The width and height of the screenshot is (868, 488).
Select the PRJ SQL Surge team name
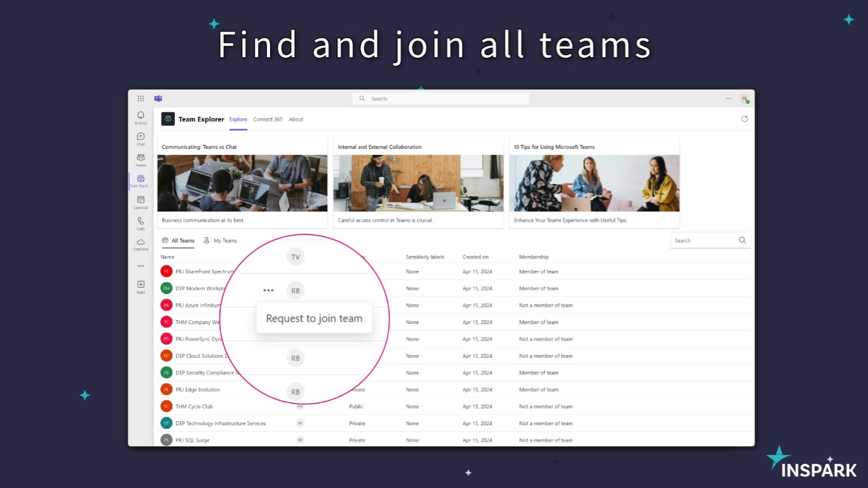pyautogui.click(x=193, y=440)
